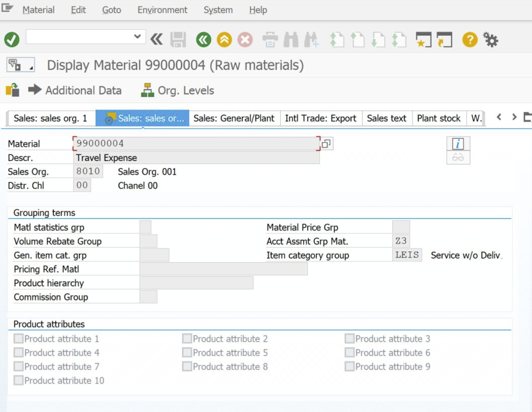Screen dimensions: 532x412
Task: Click the red Cancel icon
Action: (x=245, y=40)
